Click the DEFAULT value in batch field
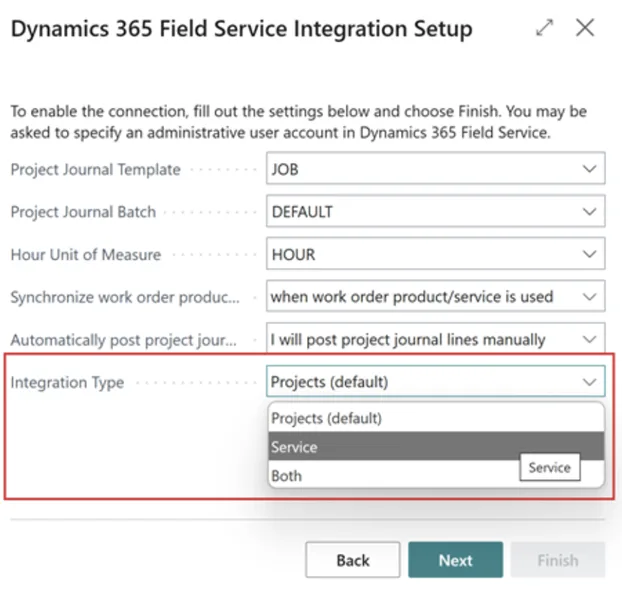 tap(302, 212)
